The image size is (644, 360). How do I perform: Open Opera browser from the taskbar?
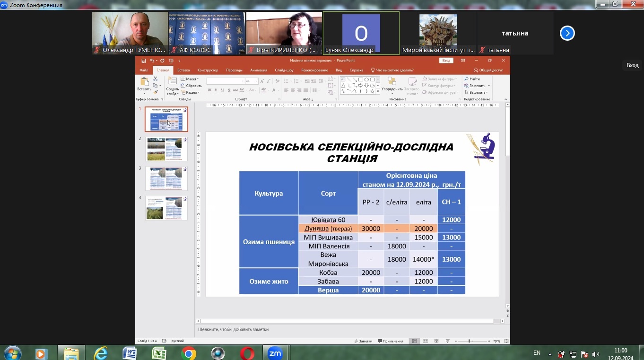point(246,353)
